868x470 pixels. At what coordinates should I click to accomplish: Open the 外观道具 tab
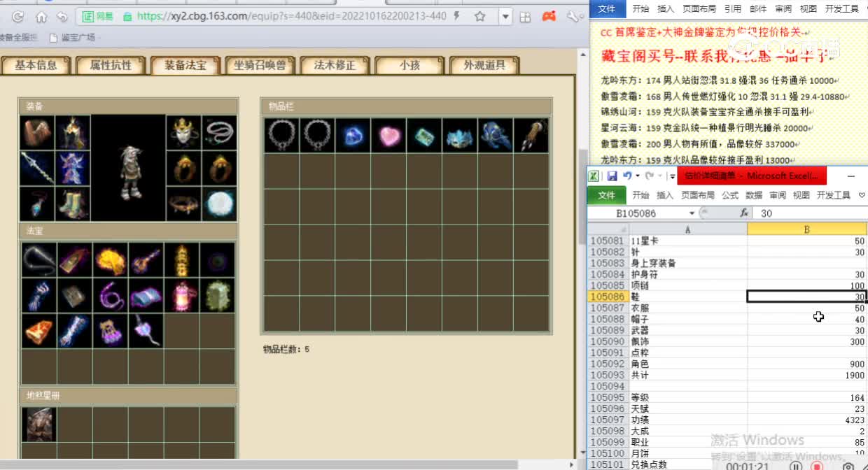pyautogui.click(x=484, y=65)
